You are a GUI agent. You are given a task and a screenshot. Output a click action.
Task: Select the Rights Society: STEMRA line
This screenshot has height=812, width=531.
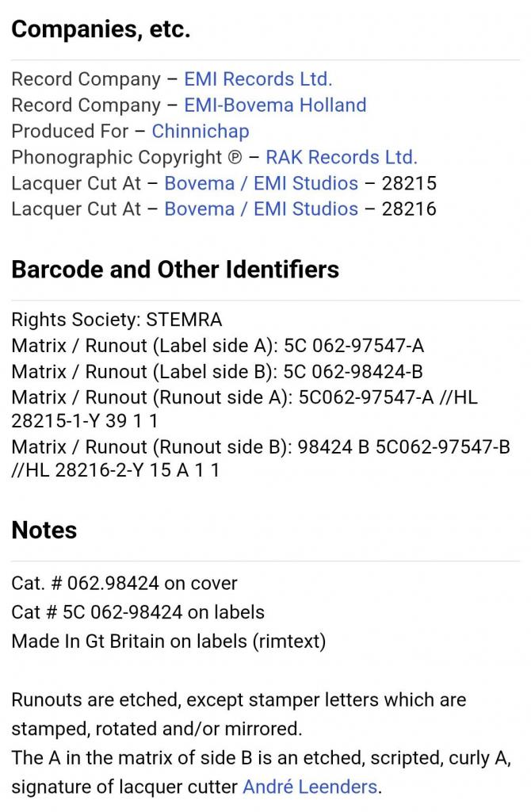click(117, 320)
